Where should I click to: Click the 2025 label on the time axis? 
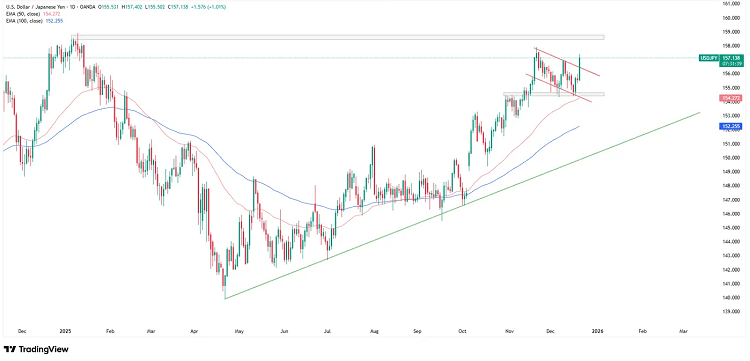pos(66,330)
